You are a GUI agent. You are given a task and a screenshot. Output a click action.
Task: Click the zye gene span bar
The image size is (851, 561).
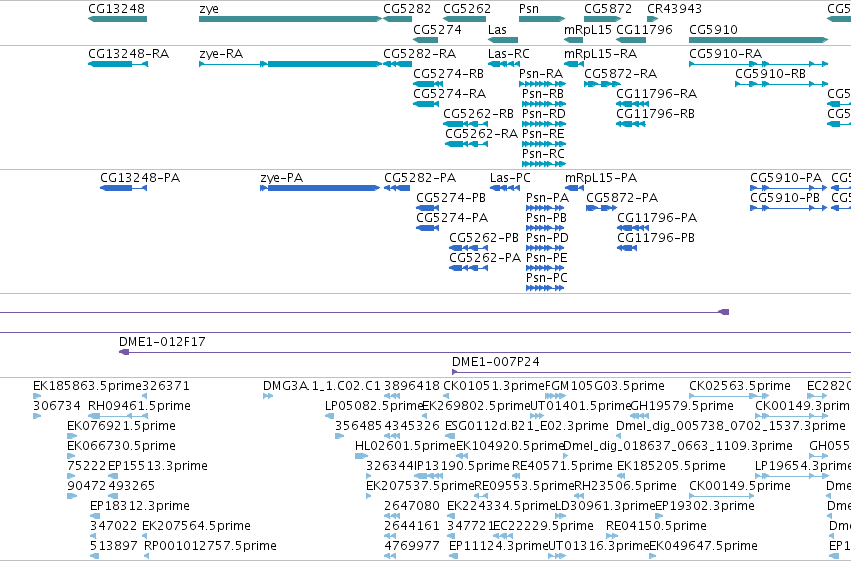(290, 20)
